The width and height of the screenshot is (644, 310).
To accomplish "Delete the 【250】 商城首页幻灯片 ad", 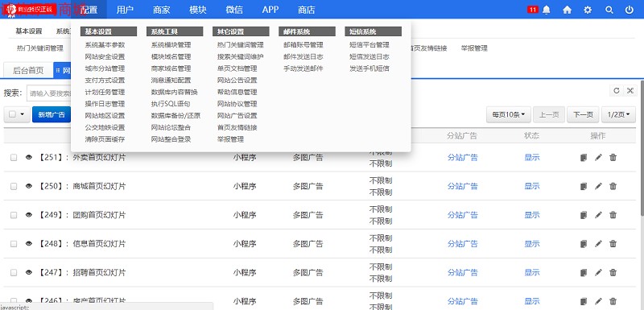I will point(613,186).
